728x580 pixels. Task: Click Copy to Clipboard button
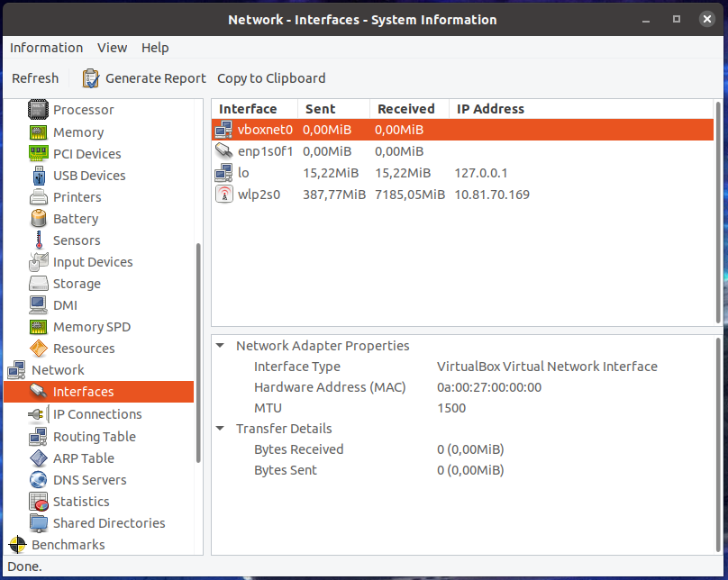271,78
